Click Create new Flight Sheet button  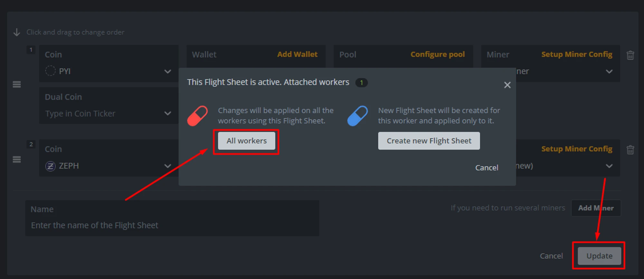[429, 141]
